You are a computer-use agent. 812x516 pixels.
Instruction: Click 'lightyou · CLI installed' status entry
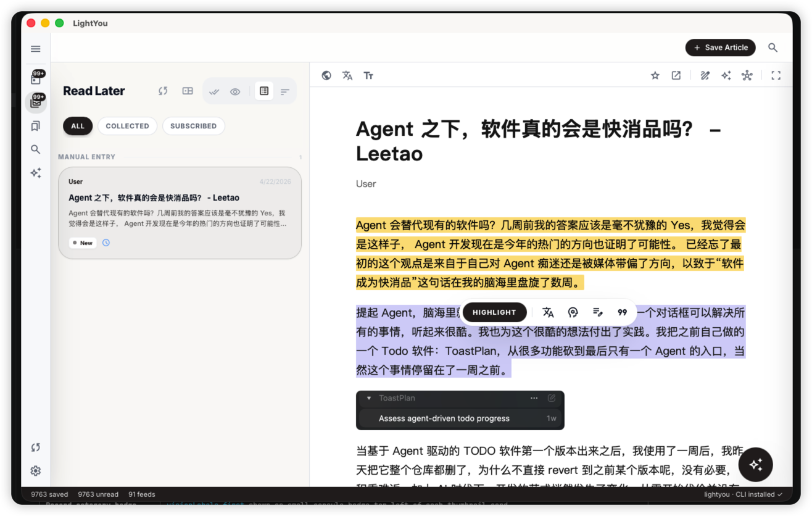[744, 494]
